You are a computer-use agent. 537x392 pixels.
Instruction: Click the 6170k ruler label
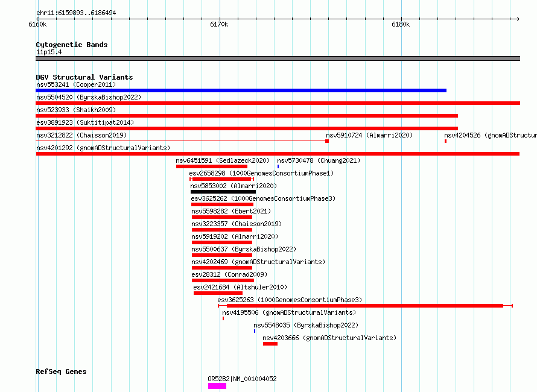[219, 24]
